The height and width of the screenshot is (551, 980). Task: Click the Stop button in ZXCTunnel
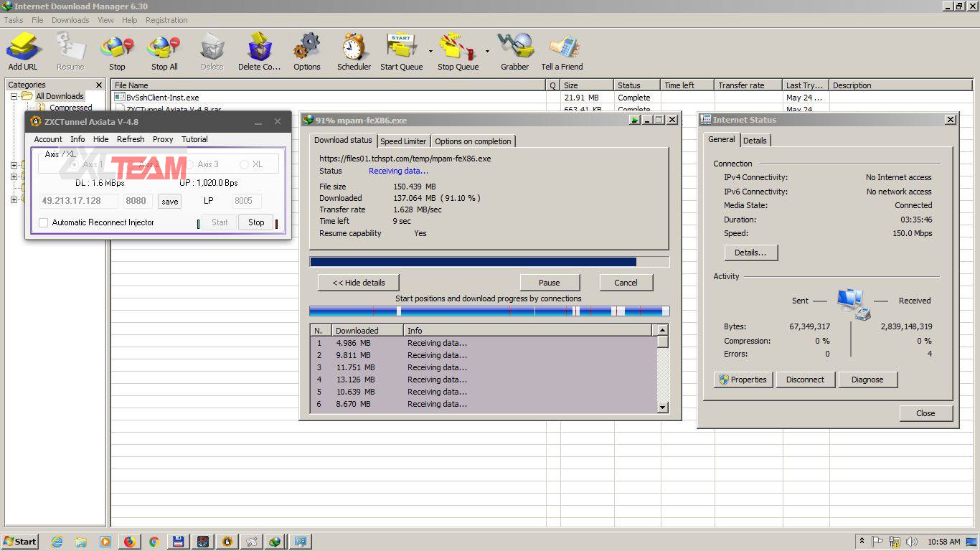coord(256,222)
